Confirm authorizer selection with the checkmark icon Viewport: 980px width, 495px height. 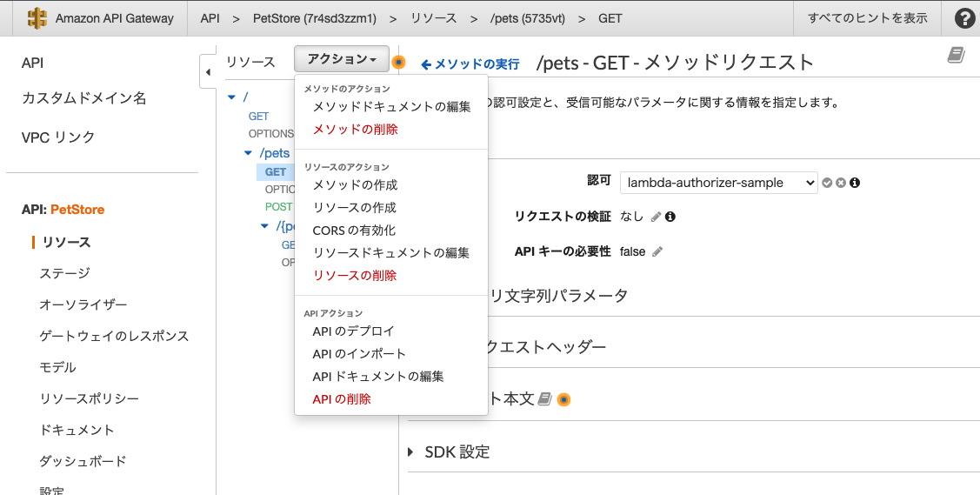pyautogui.click(x=827, y=183)
